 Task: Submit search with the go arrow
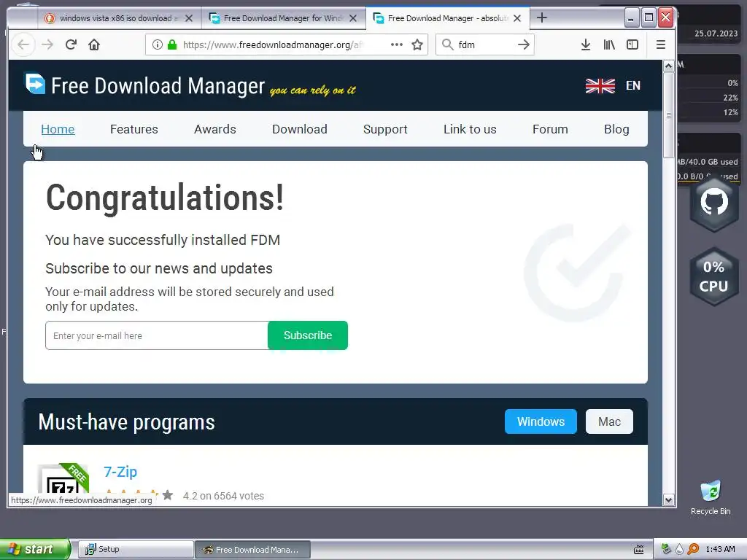pyautogui.click(x=524, y=44)
